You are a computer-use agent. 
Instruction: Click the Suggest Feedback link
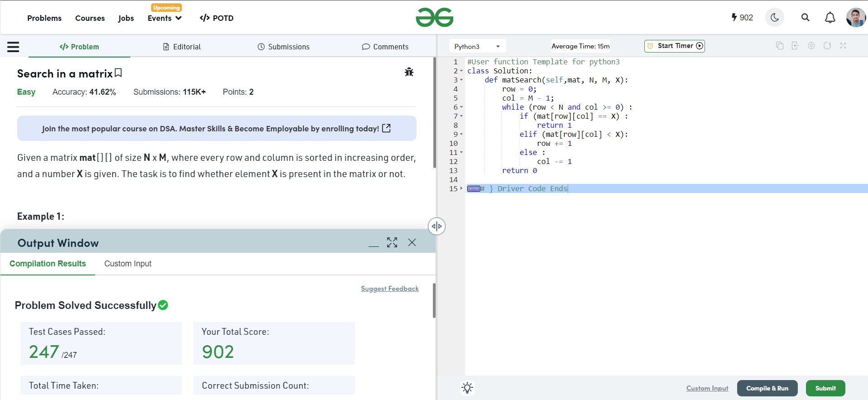pyautogui.click(x=390, y=289)
